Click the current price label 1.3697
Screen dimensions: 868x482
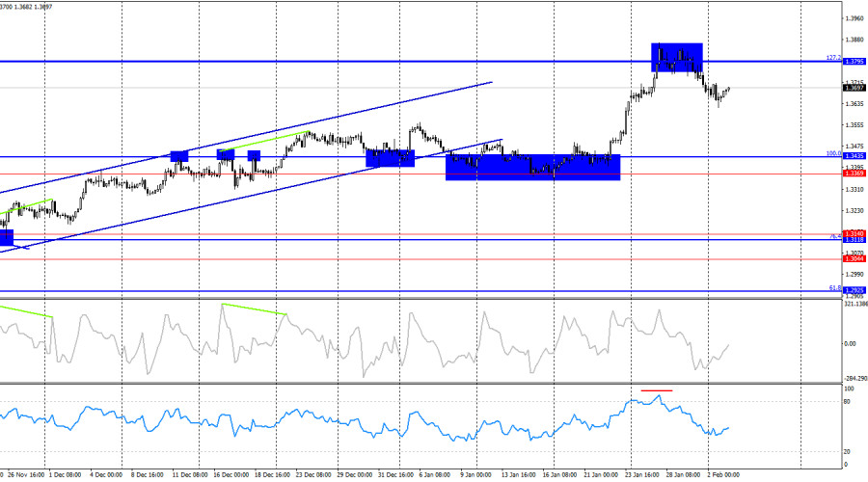tap(854, 88)
